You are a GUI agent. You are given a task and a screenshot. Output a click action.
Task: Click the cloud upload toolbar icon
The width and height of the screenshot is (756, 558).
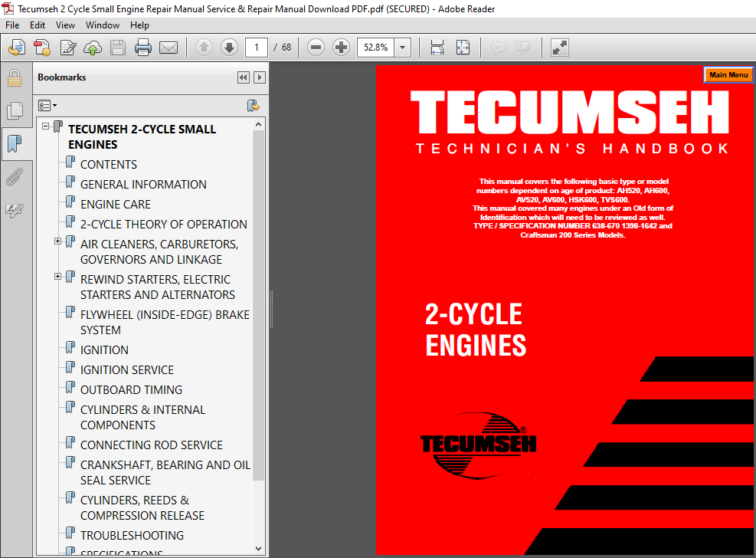pyautogui.click(x=93, y=48)
